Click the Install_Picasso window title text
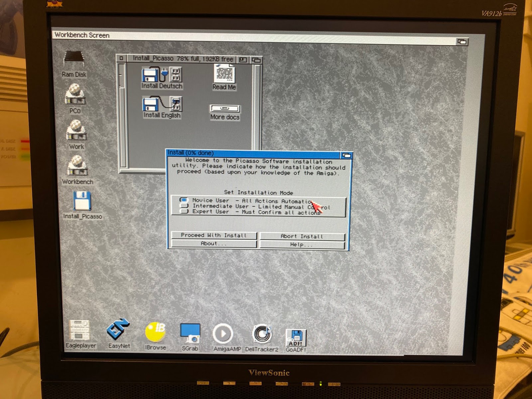532x399 pixels. click(x=183, y=59)
